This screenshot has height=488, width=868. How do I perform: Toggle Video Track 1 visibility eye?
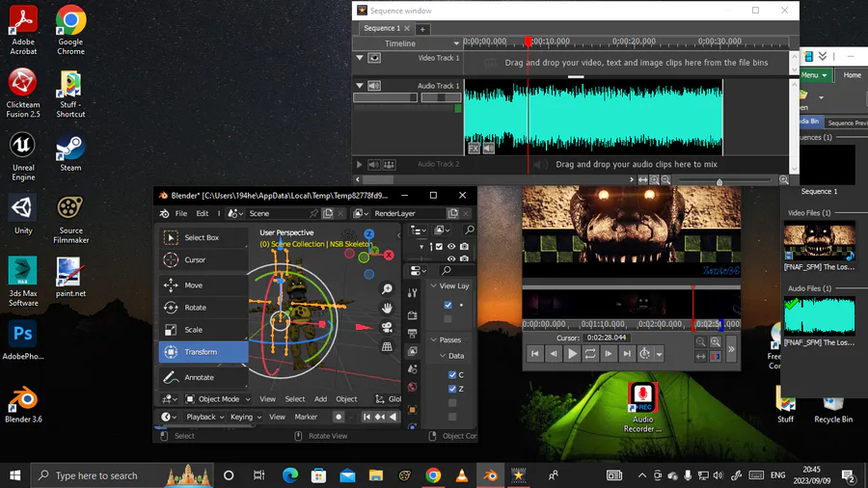pos(374,58)
